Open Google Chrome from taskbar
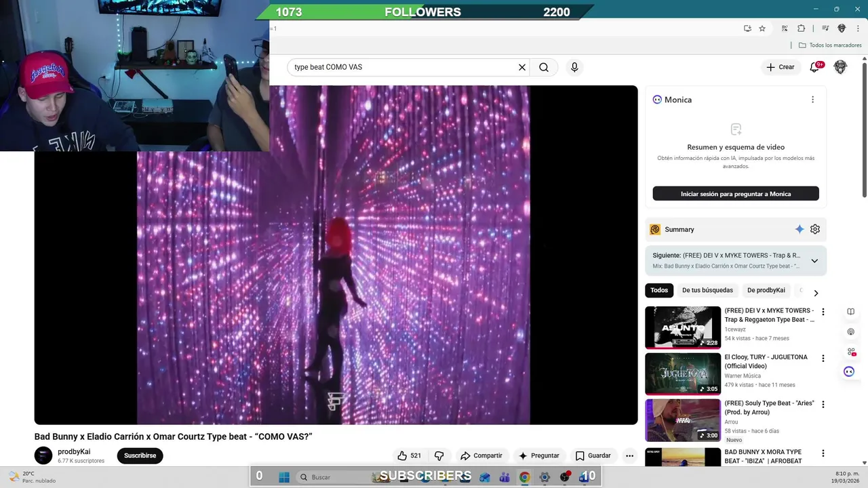This screenshot has height=488, width=868. 524,477
